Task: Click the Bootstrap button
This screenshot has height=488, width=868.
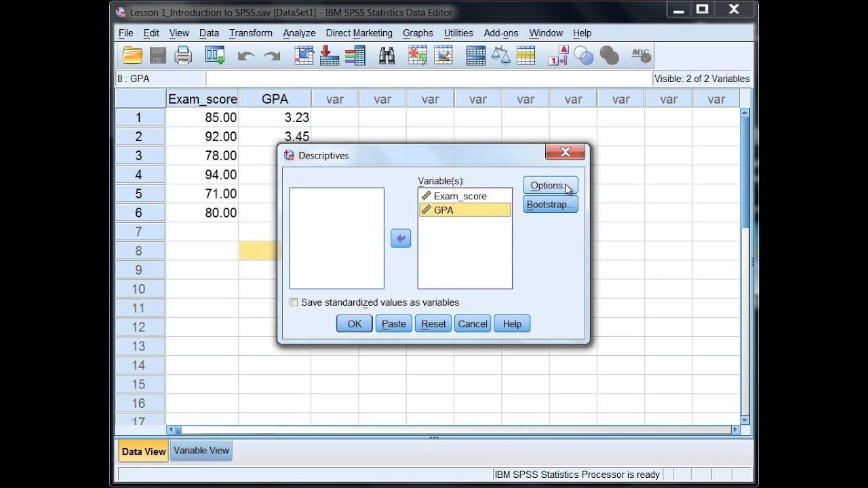Action: click(550, 204)
